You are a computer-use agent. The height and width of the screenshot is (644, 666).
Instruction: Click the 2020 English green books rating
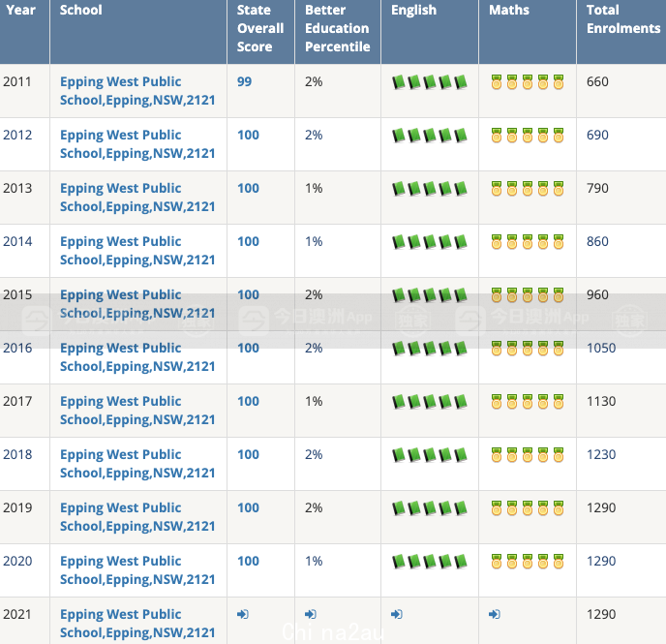[x=430, y=561]
